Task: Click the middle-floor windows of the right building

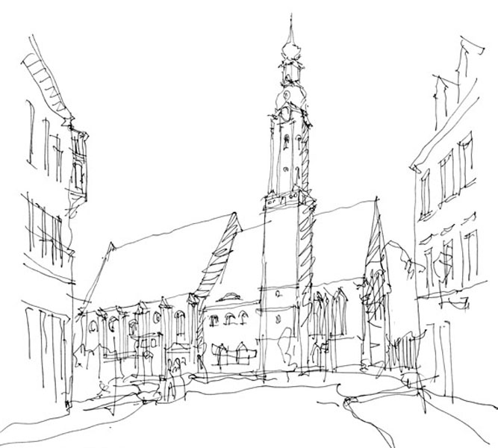Action: (448, 254)
